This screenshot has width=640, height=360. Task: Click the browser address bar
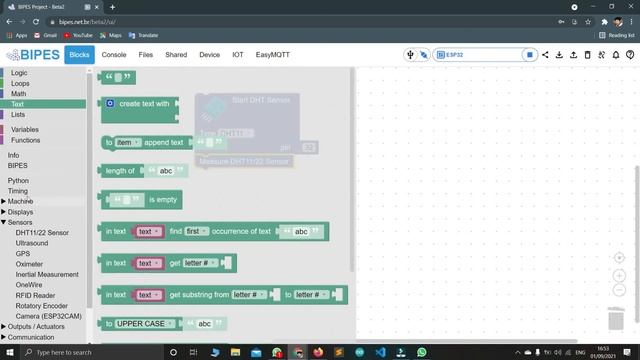click(302, 22)
